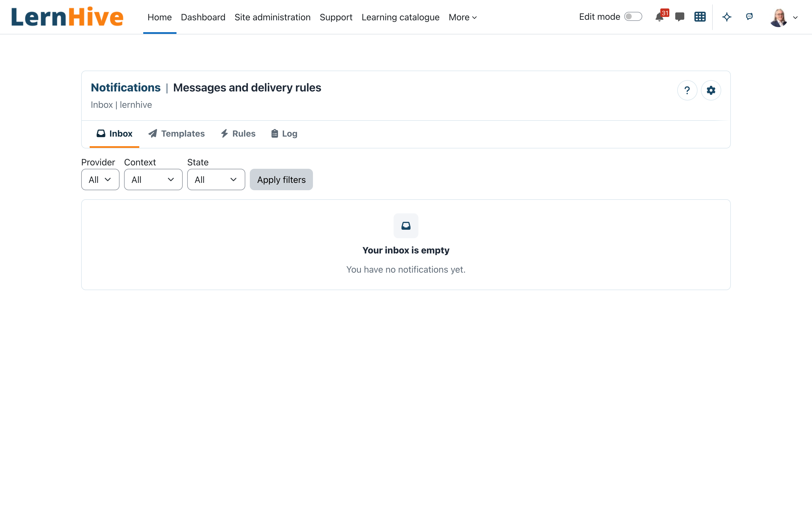Click the help question mark button
812x508 pixels.
point(687,90)
